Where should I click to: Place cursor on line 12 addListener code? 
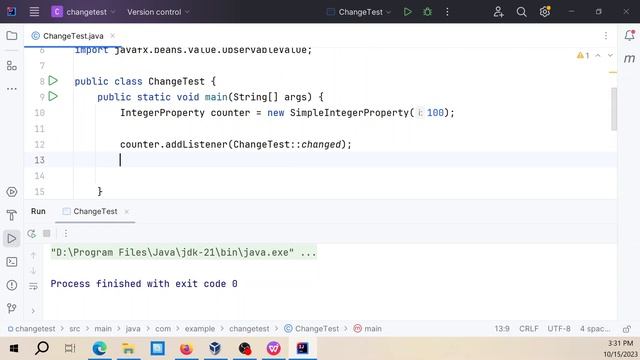pos(236,144)
